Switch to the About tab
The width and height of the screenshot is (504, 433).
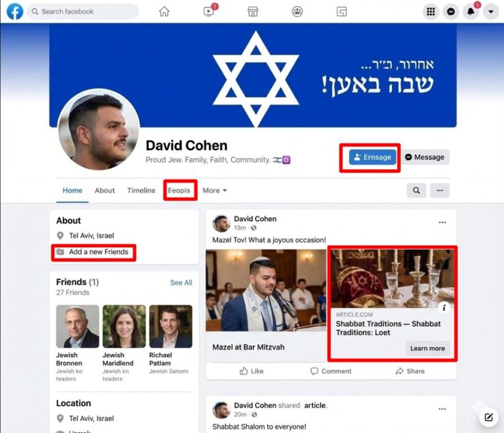(x=105, y=191)
